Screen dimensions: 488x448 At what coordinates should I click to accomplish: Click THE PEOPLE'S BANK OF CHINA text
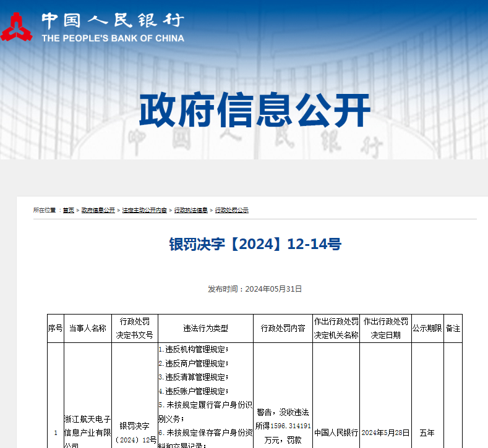[x=113, y=38]
